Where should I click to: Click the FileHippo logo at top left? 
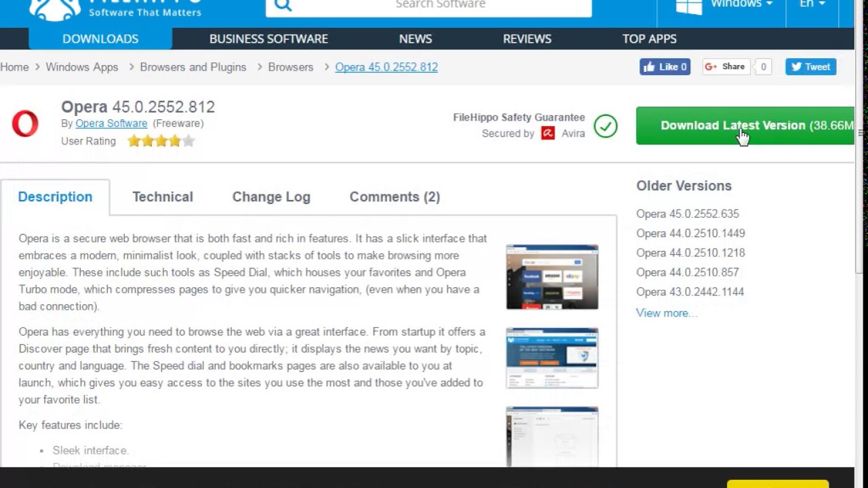pyautogui.click(x=115, y=9)
